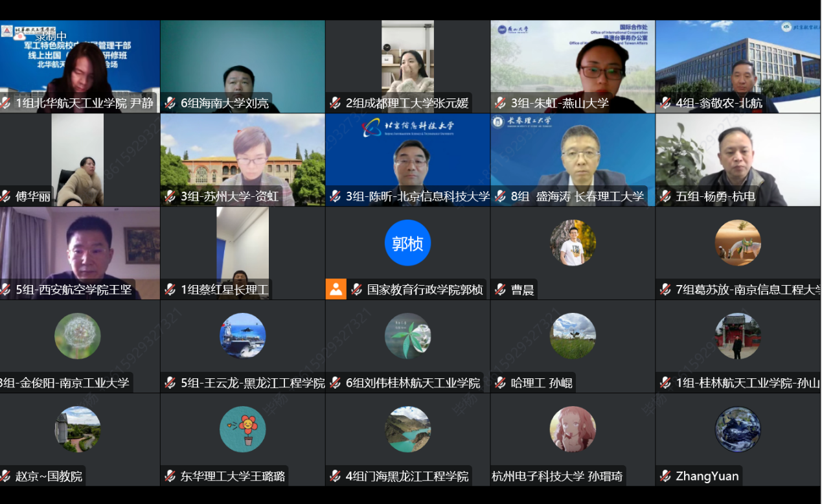This screenshot has width=822, height=504.
Task: Click the dandelion avatar of 金俊阳-南京工业大学
Action: tap(78, 336)
